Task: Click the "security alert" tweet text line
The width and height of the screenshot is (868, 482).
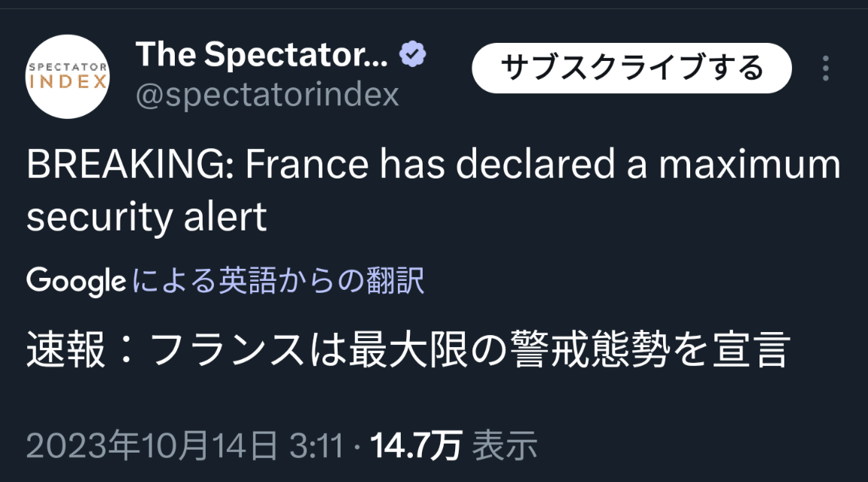Action: pyautogui.click(x=147, y=218)
